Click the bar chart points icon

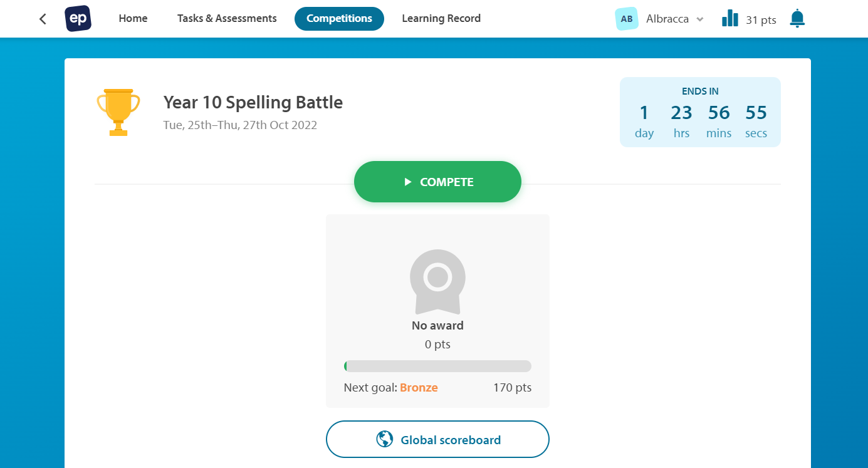(729, 18)
